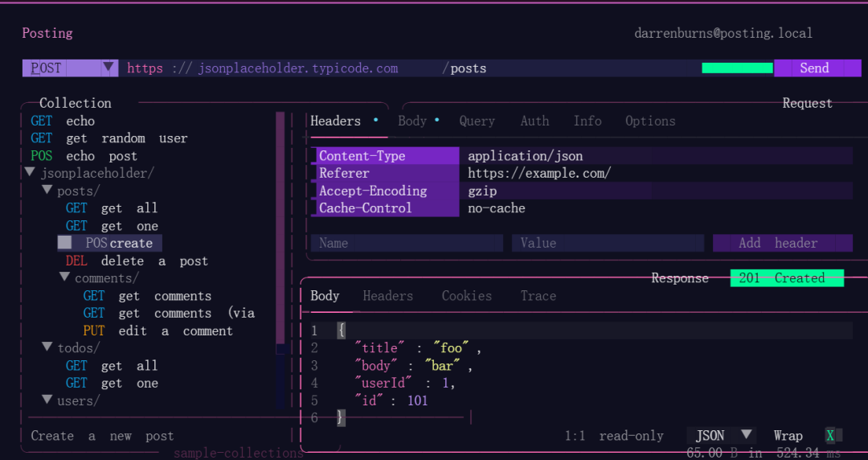868x460 pixels.
Task: Click the Create a new post description
Action: (102, 436)
